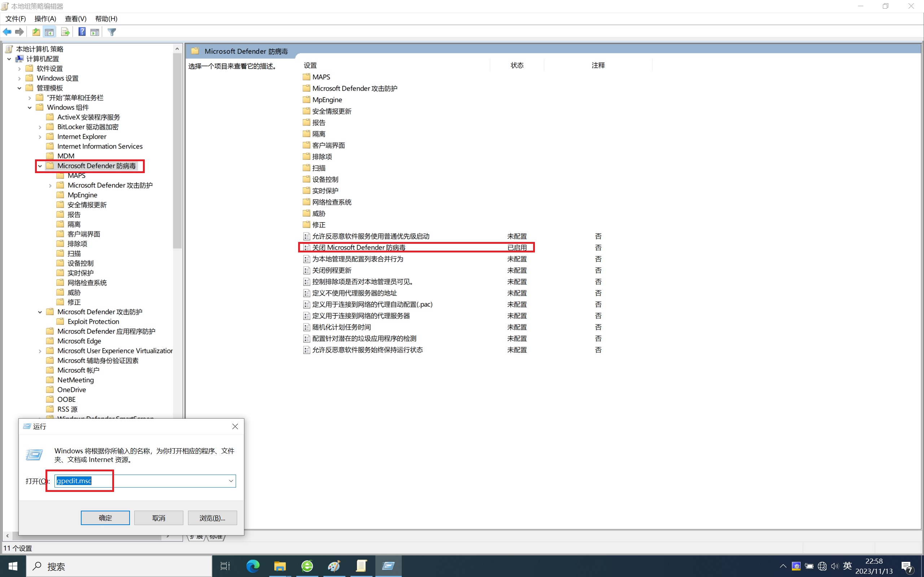
Task: Click the Show/Hide Action Pane toolbar icon
Action: tap(95, 32)
